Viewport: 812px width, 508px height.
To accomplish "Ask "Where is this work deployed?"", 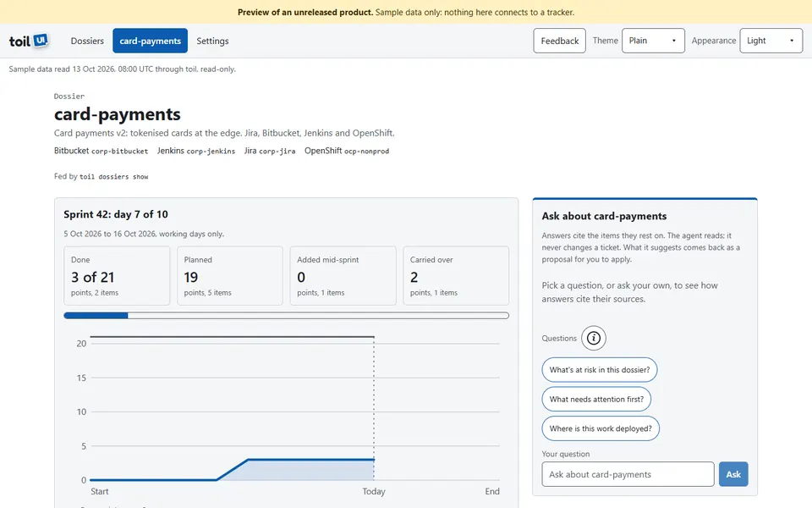I will pyautogui.click(x=601, y=428).
